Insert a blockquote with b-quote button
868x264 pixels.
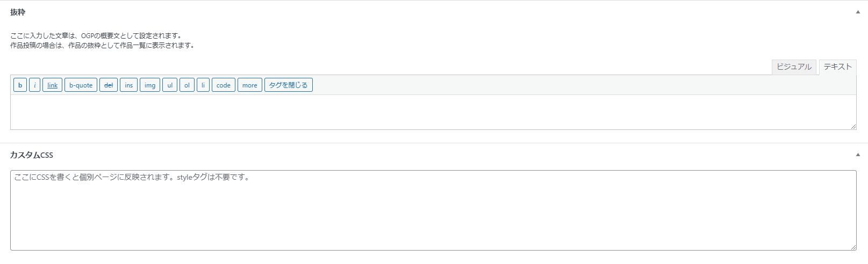tap(81, 85)
